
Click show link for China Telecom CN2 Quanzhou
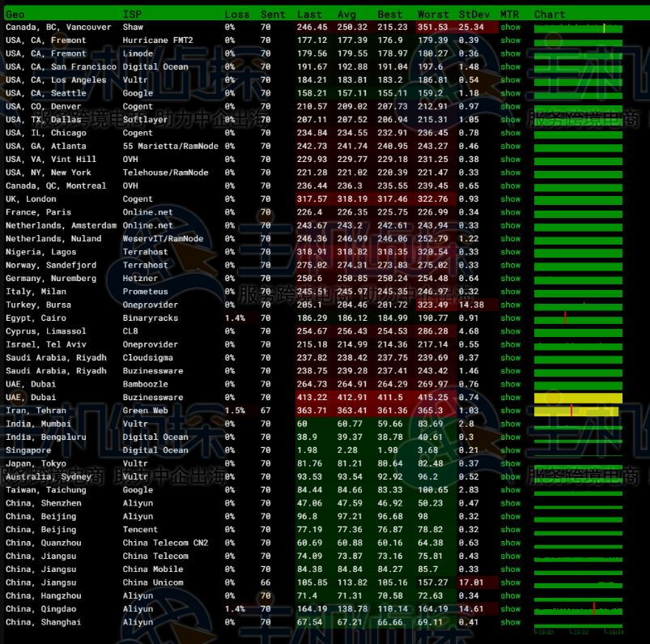click(x=510, y=543)
